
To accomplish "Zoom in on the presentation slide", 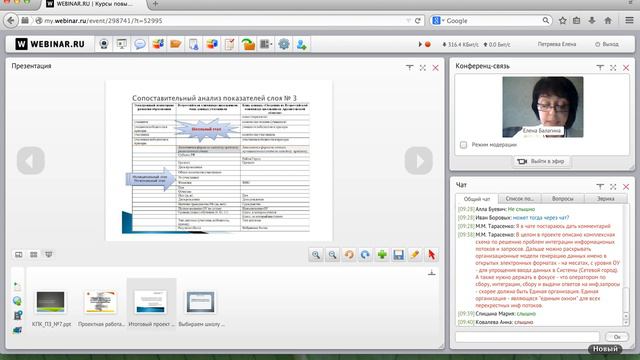I will [316, 255].
